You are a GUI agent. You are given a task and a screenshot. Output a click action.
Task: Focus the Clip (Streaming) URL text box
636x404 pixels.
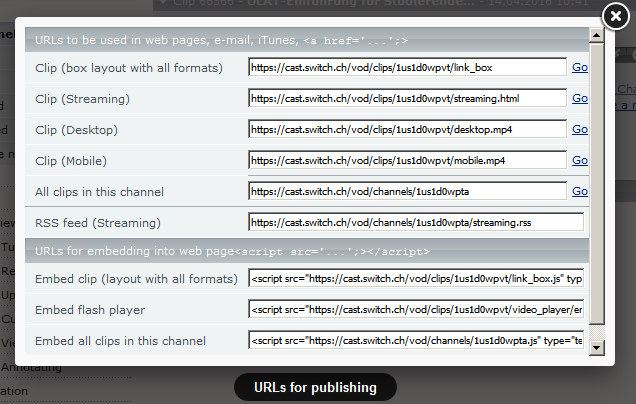(407, 99)
